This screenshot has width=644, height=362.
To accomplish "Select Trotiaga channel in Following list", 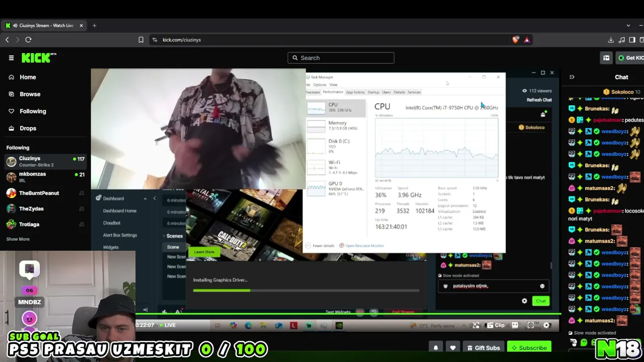I will point(45,224).
